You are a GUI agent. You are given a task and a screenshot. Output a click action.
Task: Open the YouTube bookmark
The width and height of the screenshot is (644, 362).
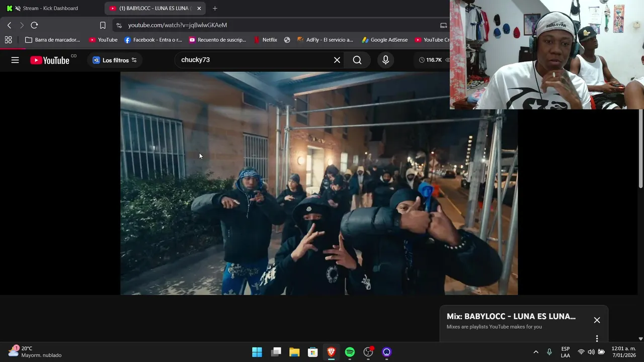(x=103, y=40)
